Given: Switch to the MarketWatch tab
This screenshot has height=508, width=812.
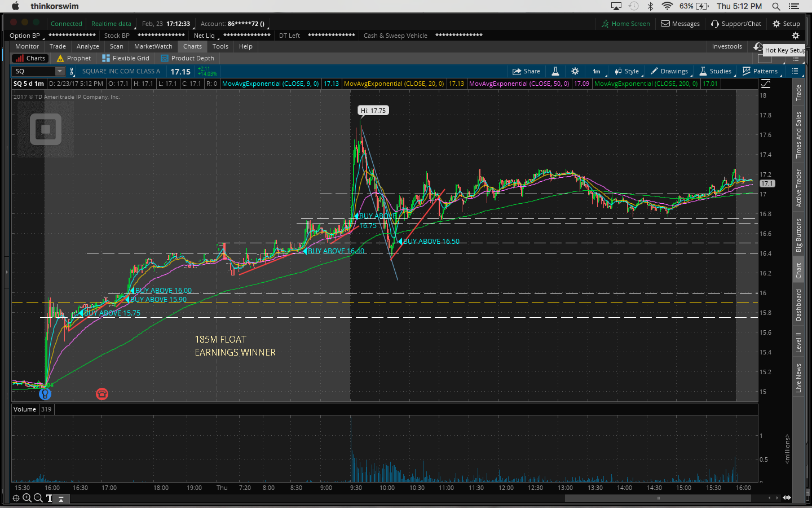Looking at the screenshot, I should tap(153, 46).
